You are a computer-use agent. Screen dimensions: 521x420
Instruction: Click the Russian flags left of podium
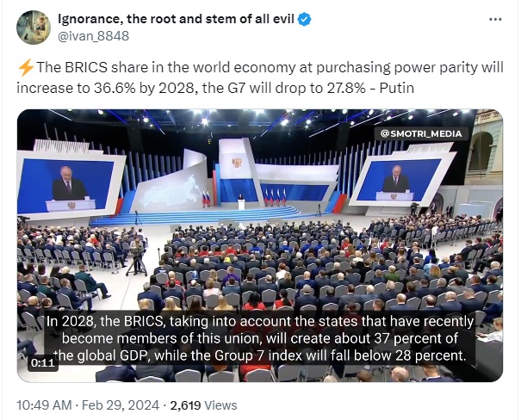[x=207, y=198]
